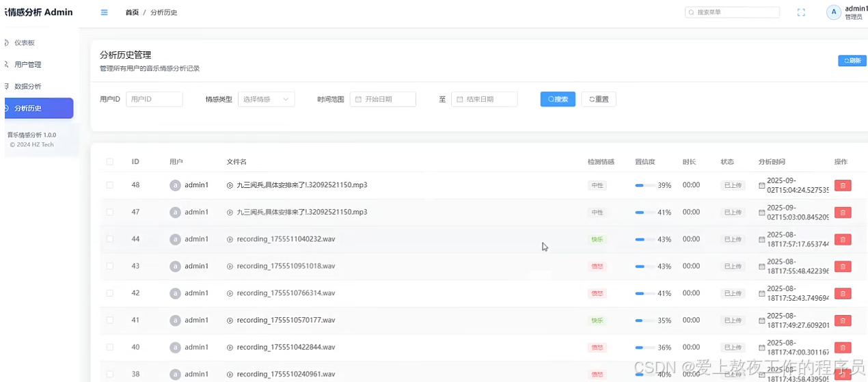Click the 39% confidence bar
868x382 pixels.
(645, 185)
